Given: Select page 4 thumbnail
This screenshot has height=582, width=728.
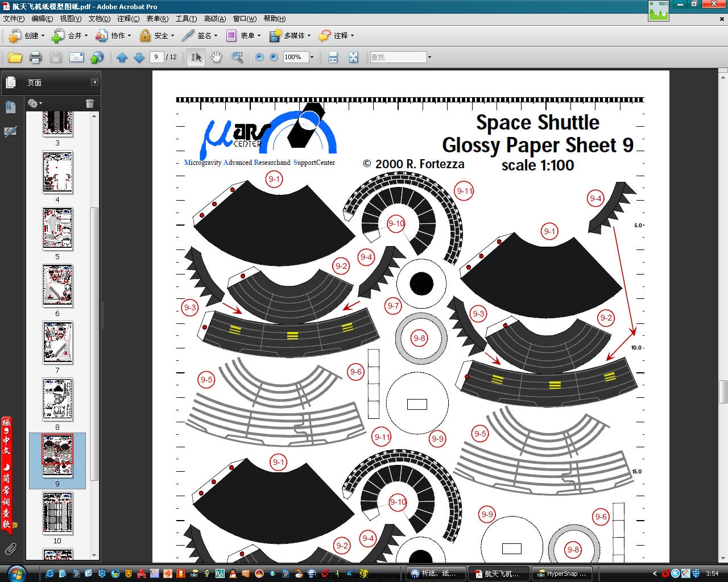Looking at the screenshot, I should click(57, 173).
